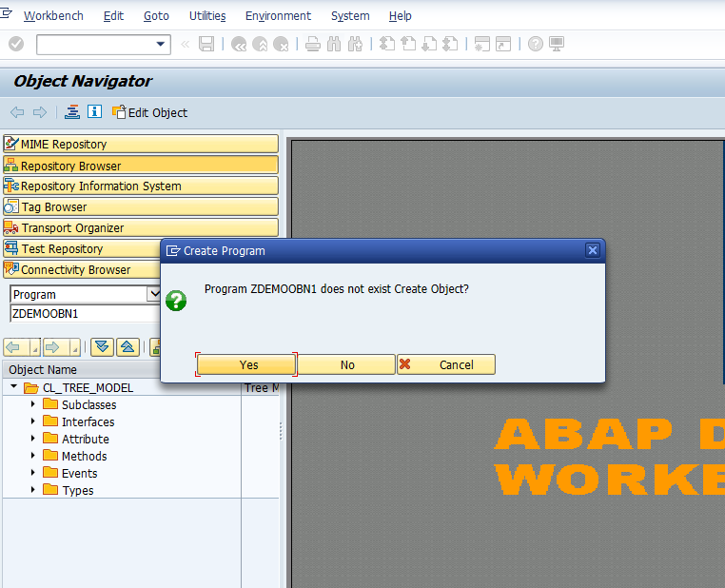The height and width of the screenshot is (588, 725).
Task: Click the Back double-arrow toolbar icon
Action: (239, 44)
